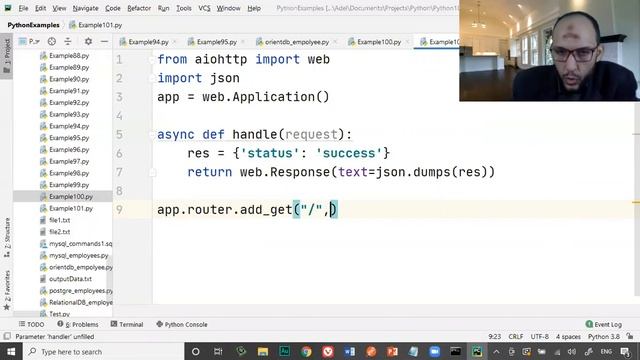
Task: Open the Run menu
Action: [163, 8]
